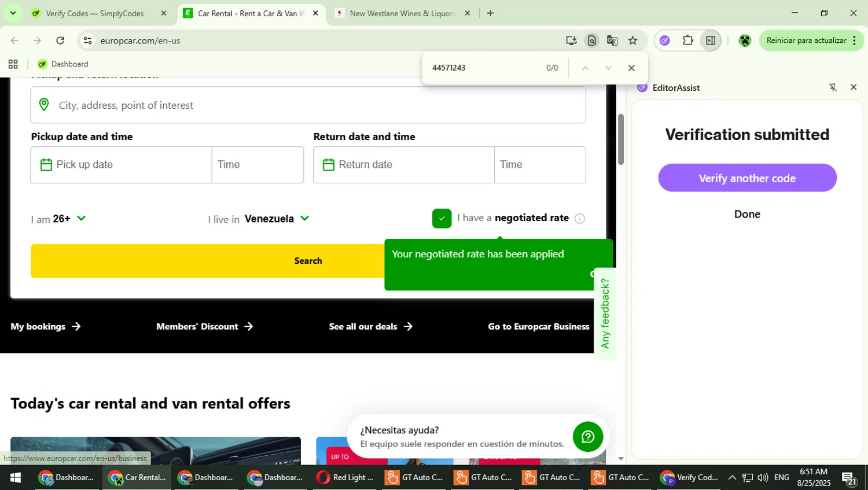Click the city, address location field
Screen dimensions: 868x490
[x=308, y=105]
